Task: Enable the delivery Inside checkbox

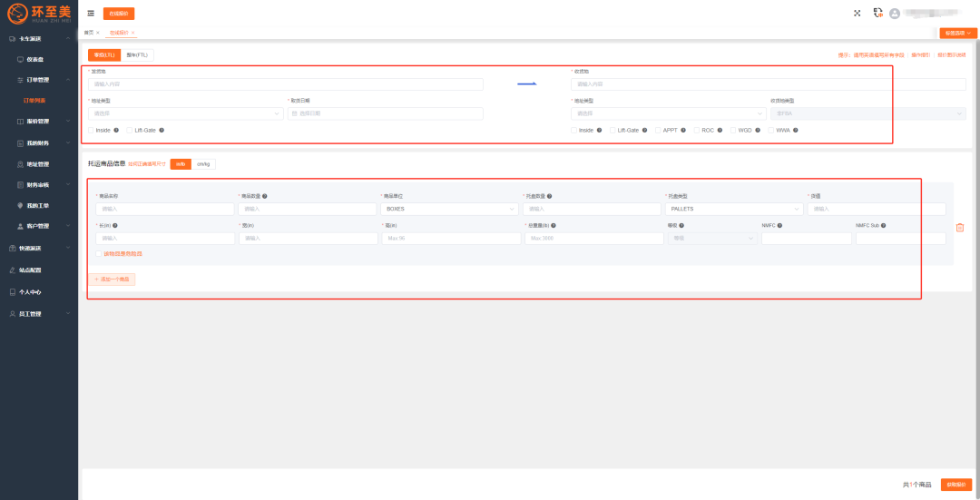Action: pos(573,130)
